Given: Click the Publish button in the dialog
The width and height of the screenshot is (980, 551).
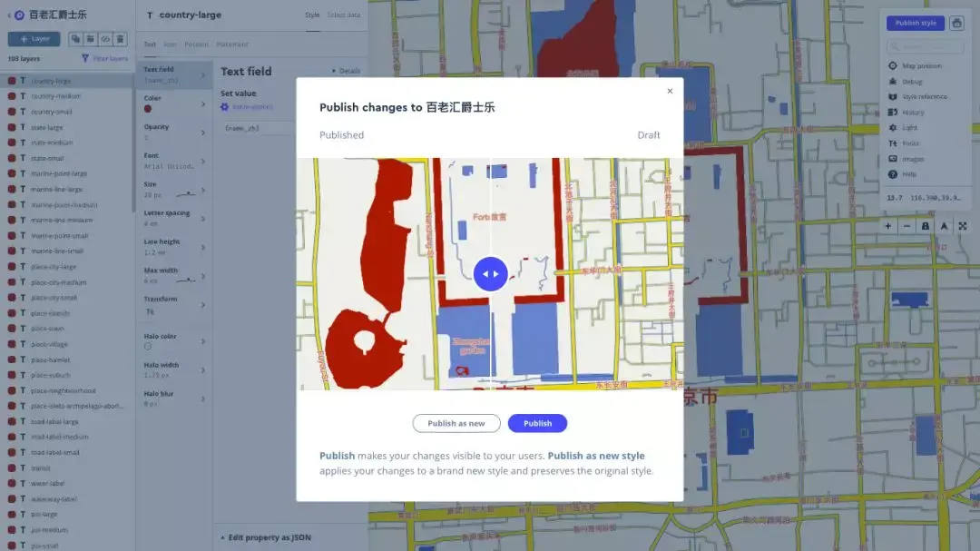Looking at the screenshot, I should (x=537, y=423).
